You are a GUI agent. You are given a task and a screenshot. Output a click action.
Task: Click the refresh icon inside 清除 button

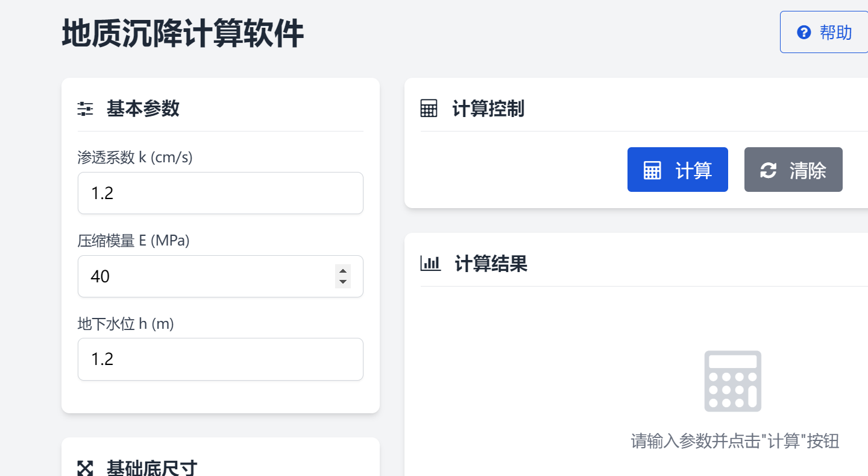768,170
